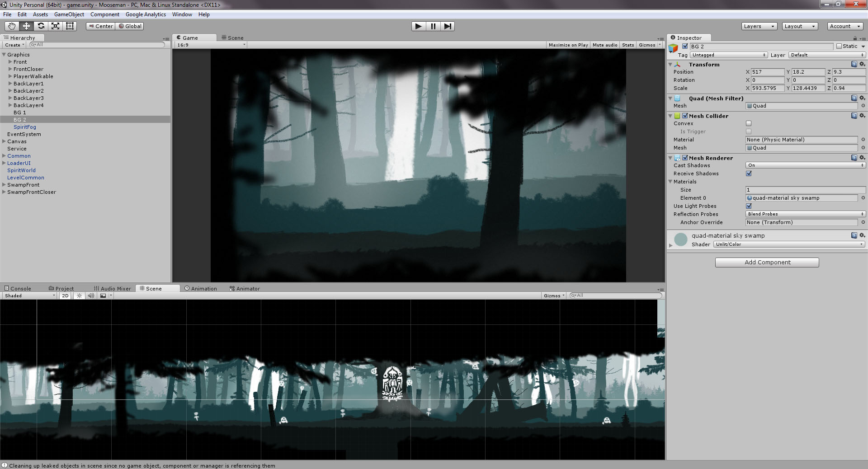
Task: Toggle scene lighting sun icon
Action: click(79, 295)
